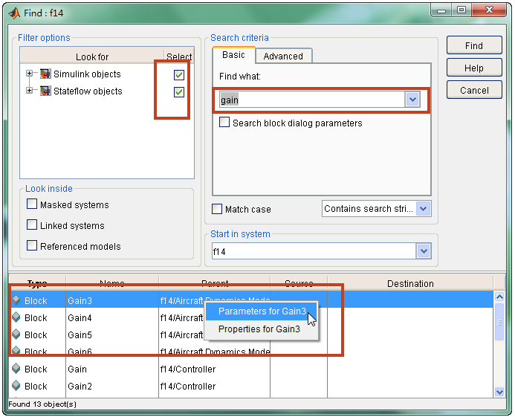Viewport: 515px width, 420px height.
Task: Click the Simulink objects icon
Action: (45, 74)
